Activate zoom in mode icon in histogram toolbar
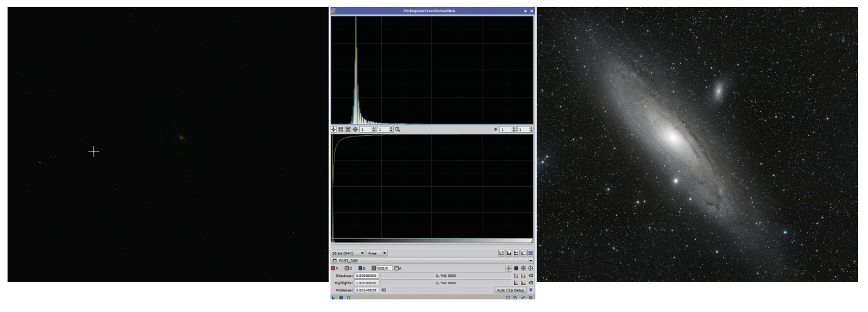The image size is (868, 312). pyautogui.click(x=341, y=130)
